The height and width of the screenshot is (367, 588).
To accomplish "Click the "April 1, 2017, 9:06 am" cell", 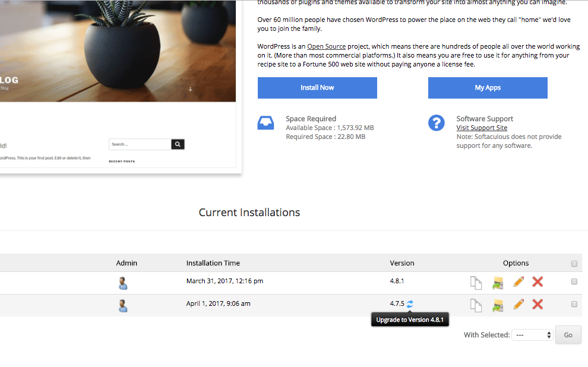I will 218,303.
